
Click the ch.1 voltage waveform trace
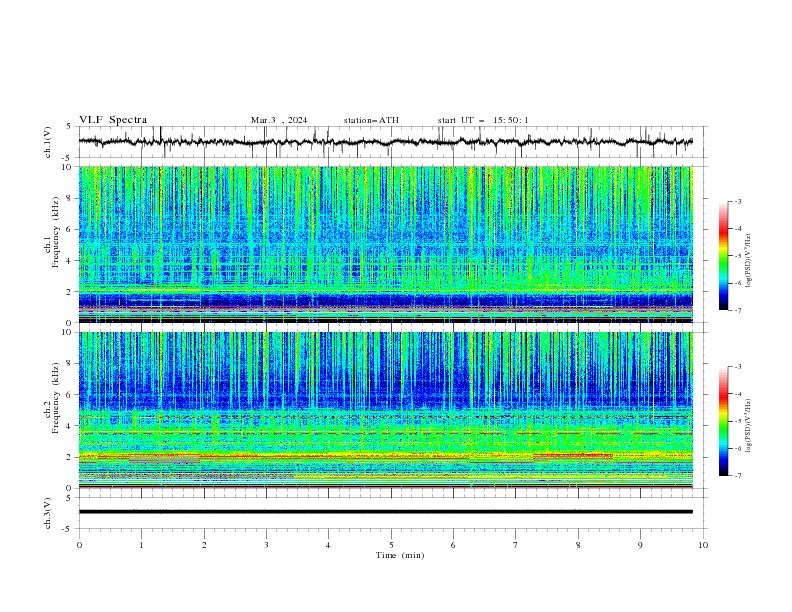click(385, 142)
